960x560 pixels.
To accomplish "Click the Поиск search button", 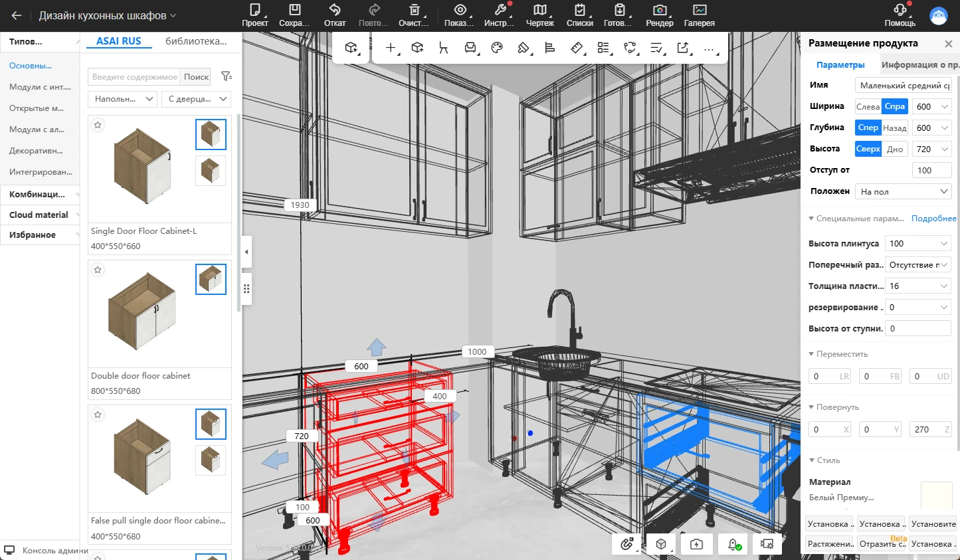I will [x=196, y=76].
